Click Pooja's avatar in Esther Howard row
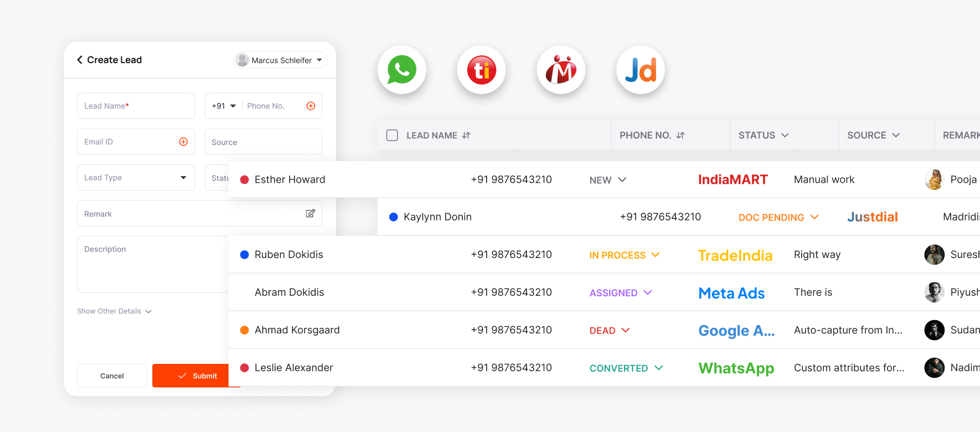980x432 pixels. pos(935,179)
